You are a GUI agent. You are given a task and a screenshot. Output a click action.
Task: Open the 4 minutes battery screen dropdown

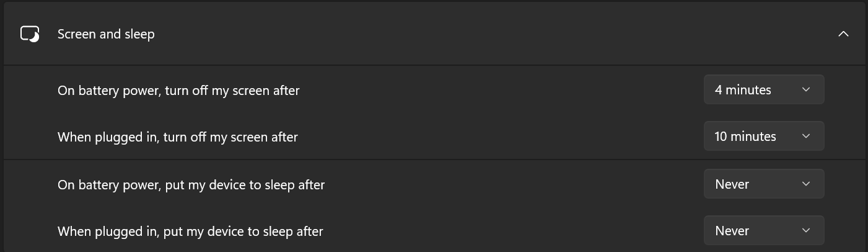[764, 89]
